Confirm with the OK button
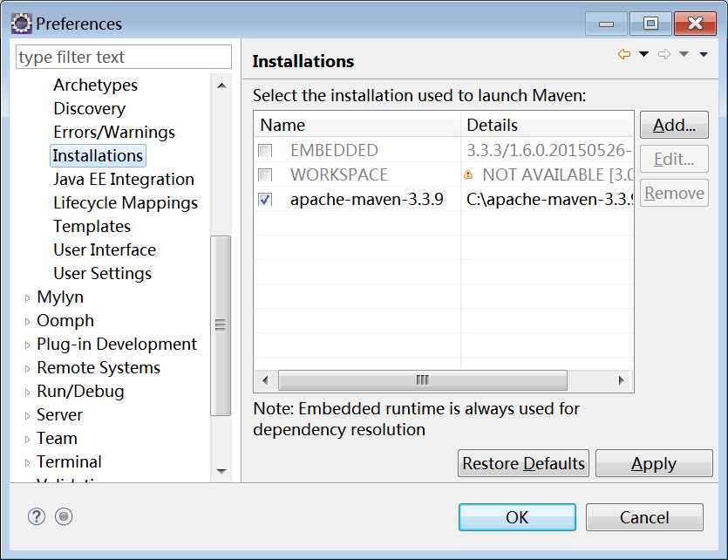728x560 pixels. tap(517, 517)
